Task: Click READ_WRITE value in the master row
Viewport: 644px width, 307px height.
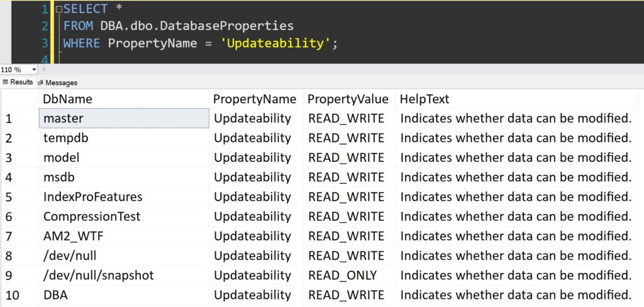Action: 349,118
